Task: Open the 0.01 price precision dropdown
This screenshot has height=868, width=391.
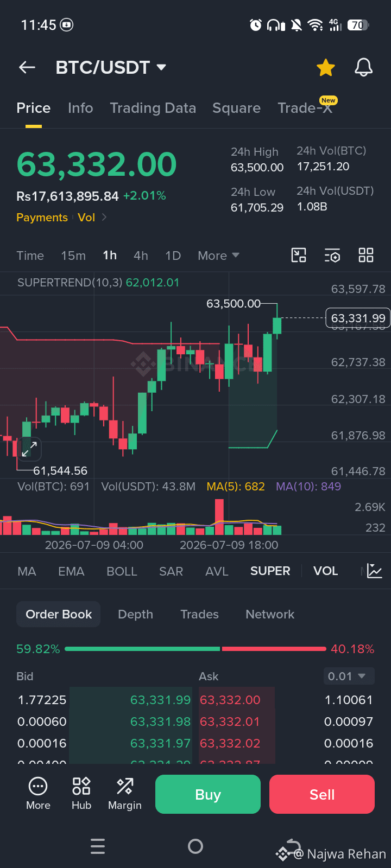Action: coord(349,676)
